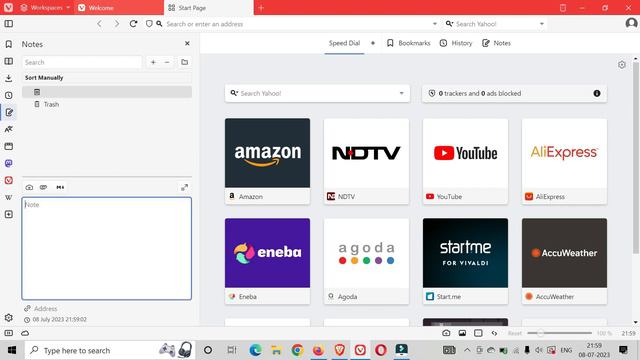Open browser settings gear in the sidebar
The width and height of the screenshot is (640, 360).
pyautogui.click(x=9, y=318)
